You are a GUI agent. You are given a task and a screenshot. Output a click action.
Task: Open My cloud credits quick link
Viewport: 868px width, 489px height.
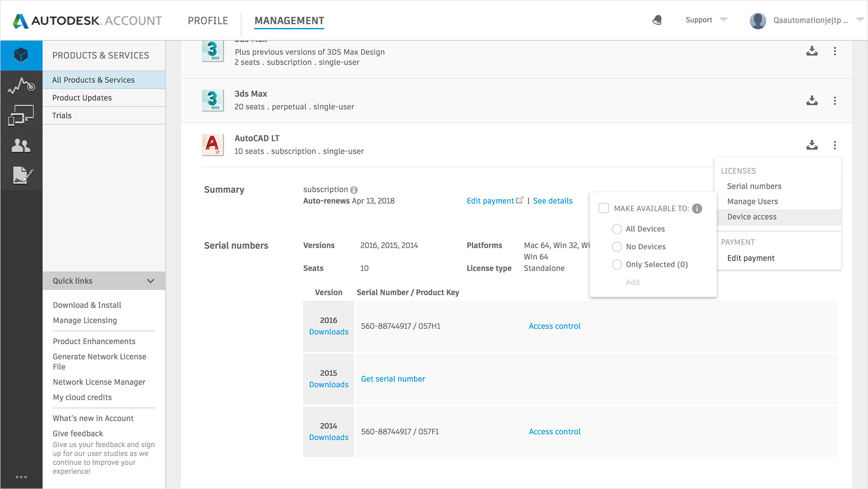point(82,398)
